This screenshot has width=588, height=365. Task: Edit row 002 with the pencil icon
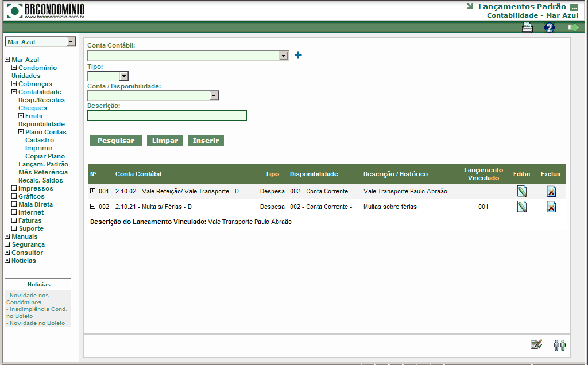pyautogui.click(x=522, y=207)
